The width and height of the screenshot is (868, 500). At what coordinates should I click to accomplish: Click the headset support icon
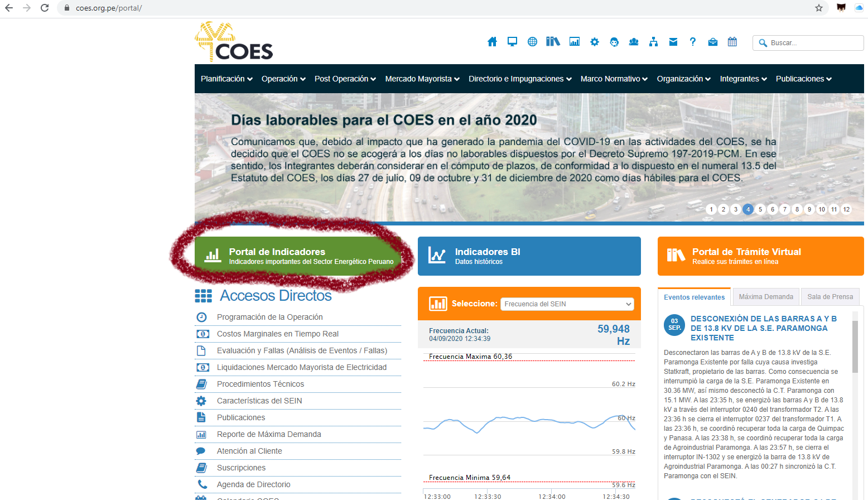click(x=614, y=42)
